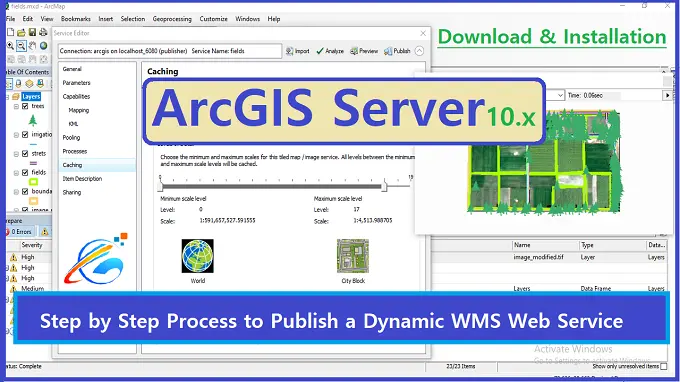Image resolution: width=680 pixels, height=382 pixels.
Task: Click the green tree symbol under trees
Action: click(x=33, y=120)
